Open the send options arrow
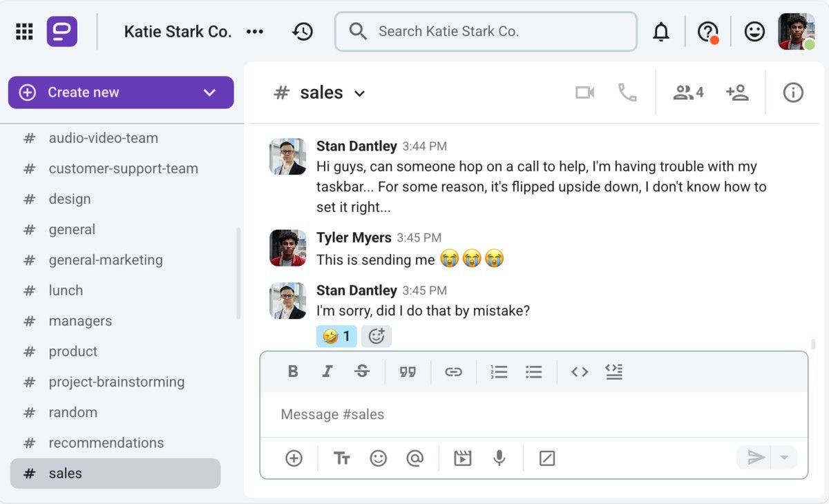Screen dimensions: 829x504 tap(784, 458)
